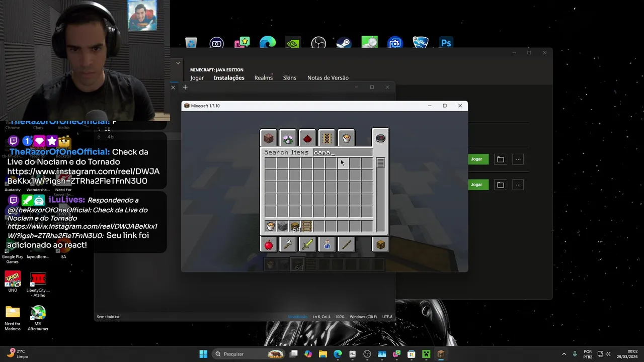
Task: Click Windows (CRLF) line ending indicator
Action: pos(363,317)
